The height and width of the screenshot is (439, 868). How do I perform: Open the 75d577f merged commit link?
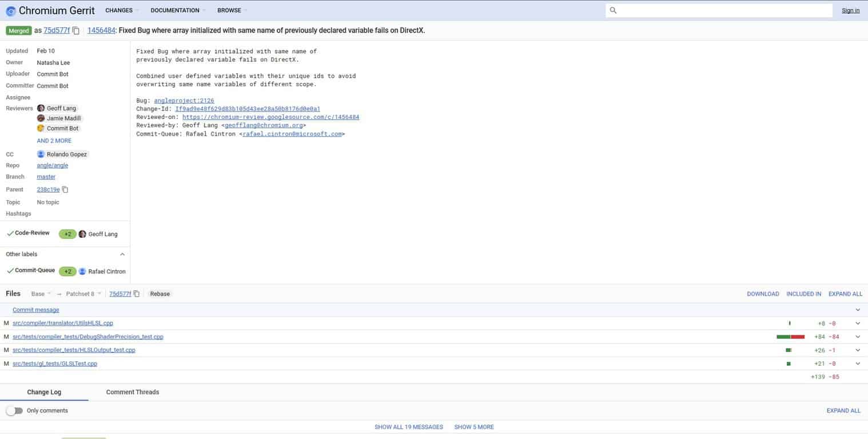57,31
